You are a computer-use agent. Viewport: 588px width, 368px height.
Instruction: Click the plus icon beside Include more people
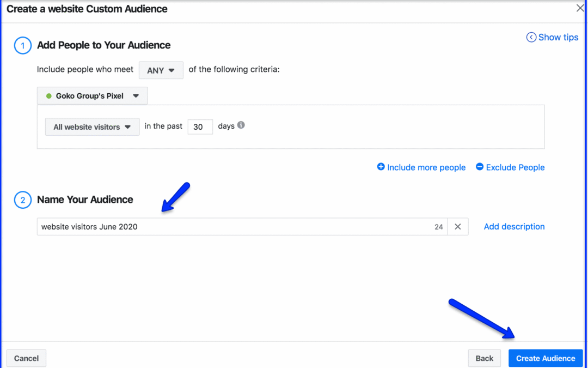click(381, 167)
